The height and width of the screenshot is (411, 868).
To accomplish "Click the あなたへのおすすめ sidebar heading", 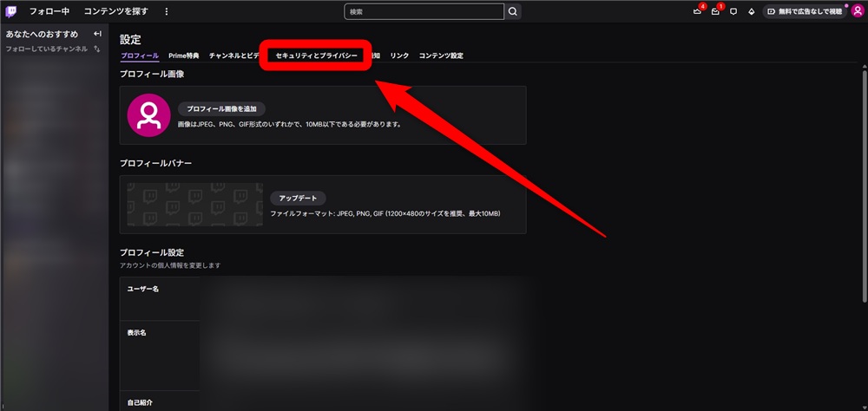I will pos(42,35).
